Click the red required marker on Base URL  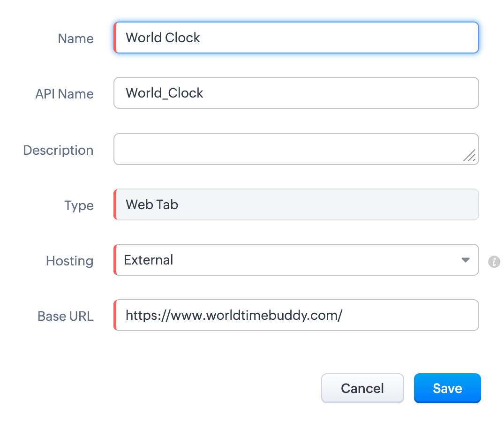click(115, 315)
